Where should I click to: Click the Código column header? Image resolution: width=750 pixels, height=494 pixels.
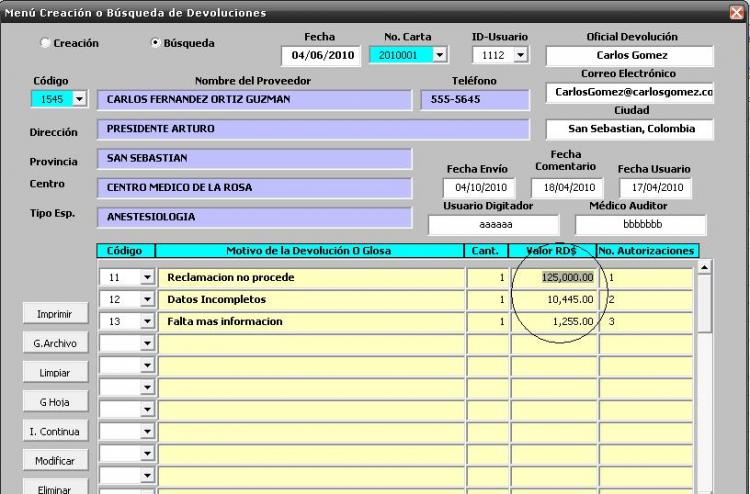tap(126, 251)
